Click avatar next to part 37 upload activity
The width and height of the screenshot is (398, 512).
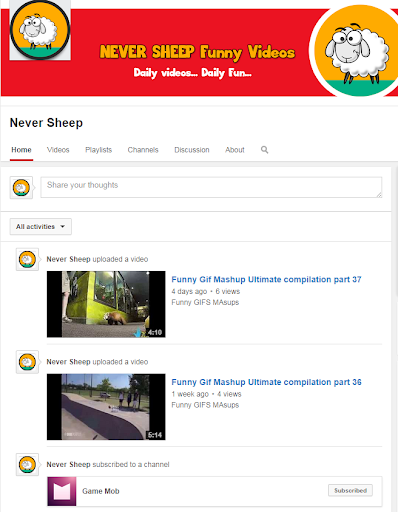coord(27,259)
